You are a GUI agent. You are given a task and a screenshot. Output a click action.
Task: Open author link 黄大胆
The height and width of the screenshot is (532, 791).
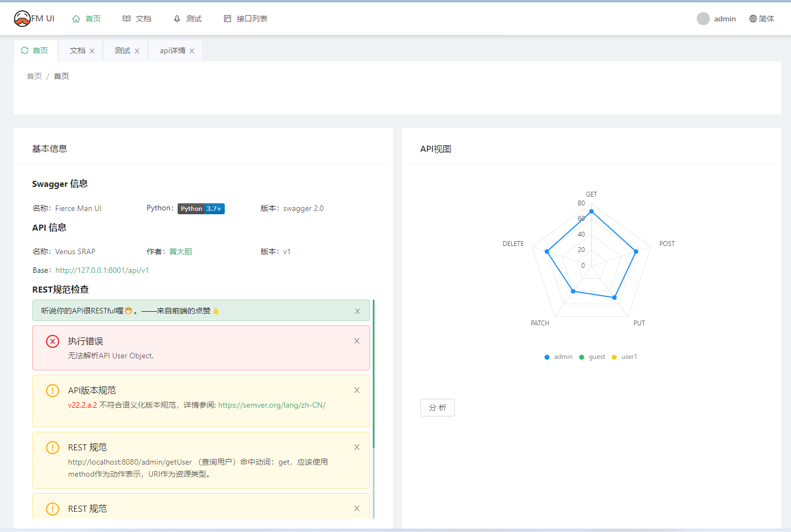[180, 251]
